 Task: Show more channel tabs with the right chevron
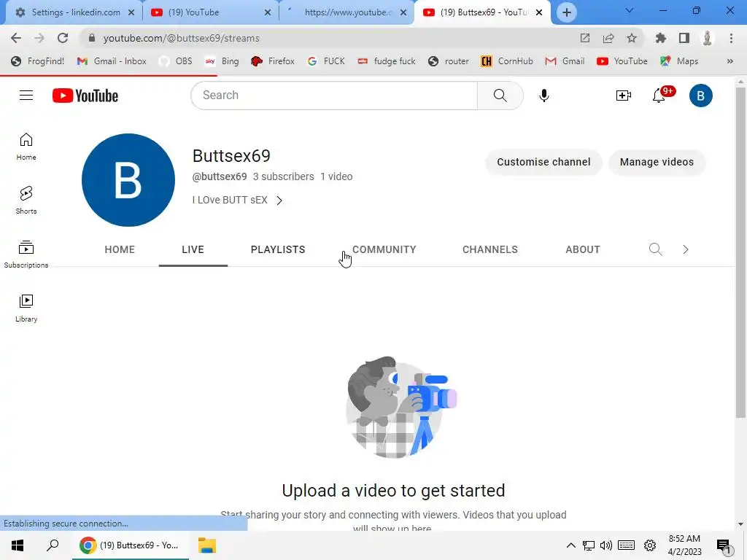pos(685,249)
